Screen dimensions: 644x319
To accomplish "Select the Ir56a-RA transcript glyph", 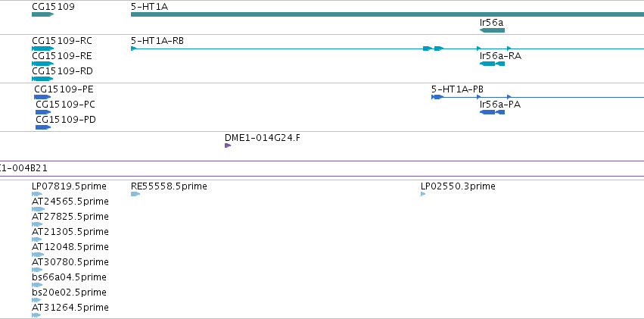I will click(492, 64).
